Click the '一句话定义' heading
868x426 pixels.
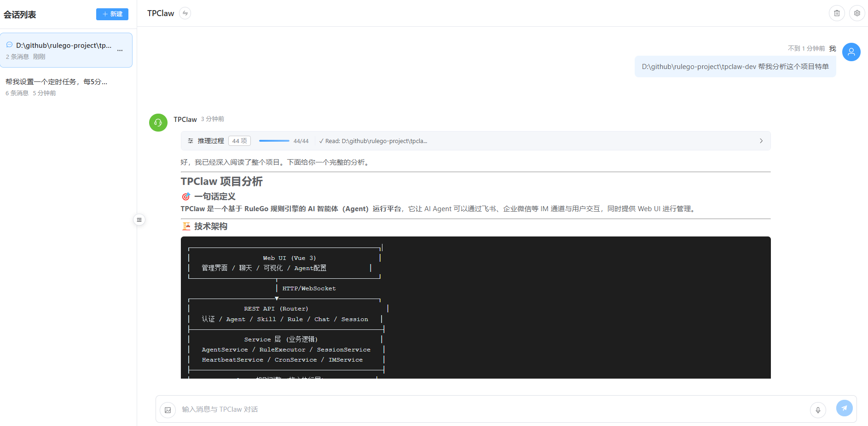[215, 196]
